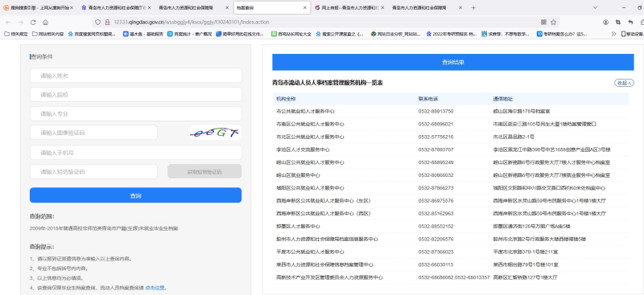Open the 网站日志分析 bookmark

[x=395, y=34]
